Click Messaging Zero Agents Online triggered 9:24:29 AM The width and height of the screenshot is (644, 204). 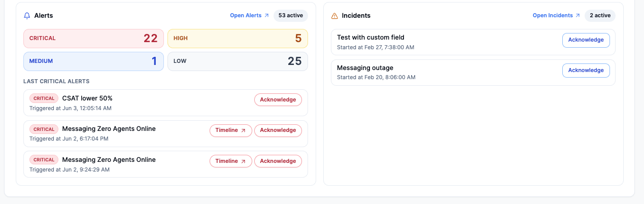click(109, 160)
